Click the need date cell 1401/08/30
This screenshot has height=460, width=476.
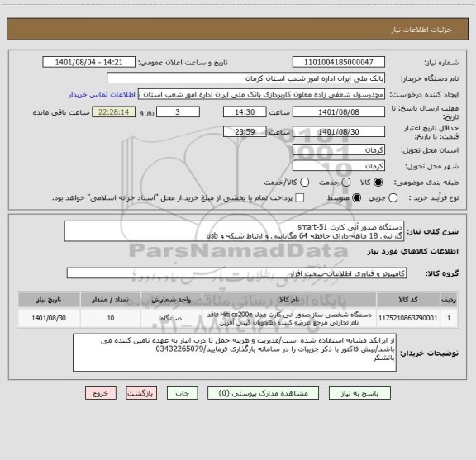(49, 318)
